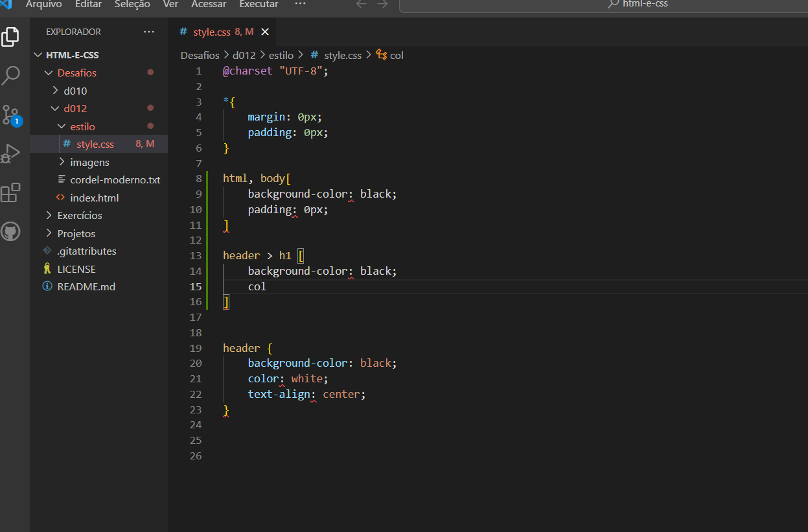The image size is (808, 532).
Task: Click Desafios in the breadcrumb bar
Action: coord(200,55)
